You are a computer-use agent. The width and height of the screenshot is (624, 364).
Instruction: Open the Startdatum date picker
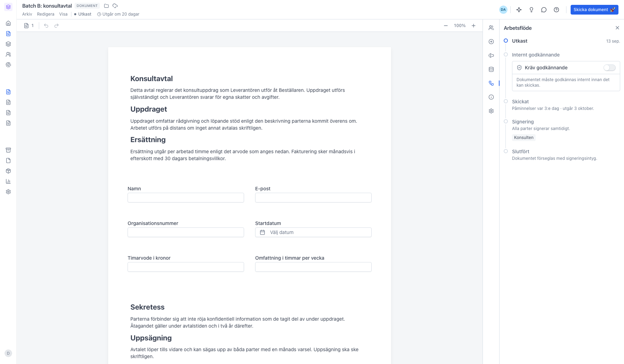pyautogui.click(x=313, y=232)
